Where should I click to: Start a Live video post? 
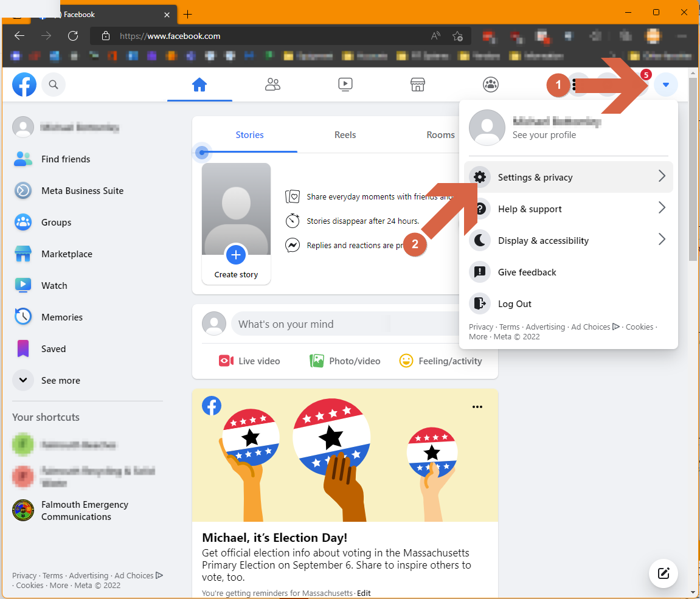pos(249,361)
